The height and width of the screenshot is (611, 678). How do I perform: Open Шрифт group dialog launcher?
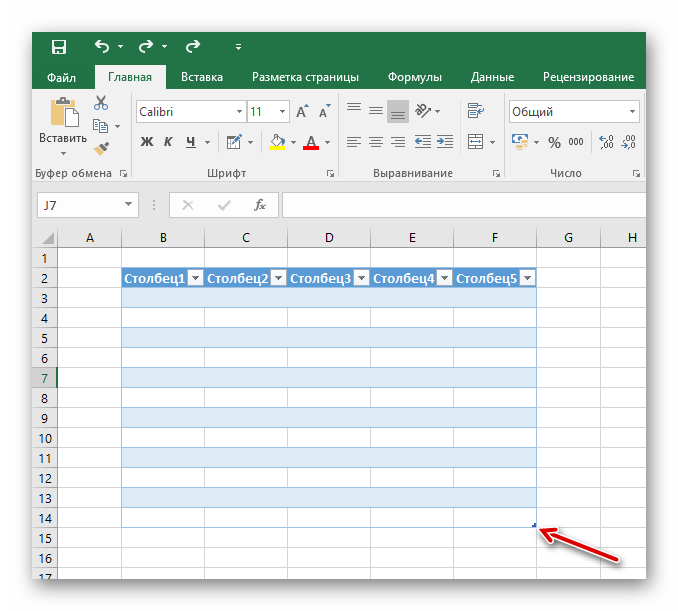330,173
